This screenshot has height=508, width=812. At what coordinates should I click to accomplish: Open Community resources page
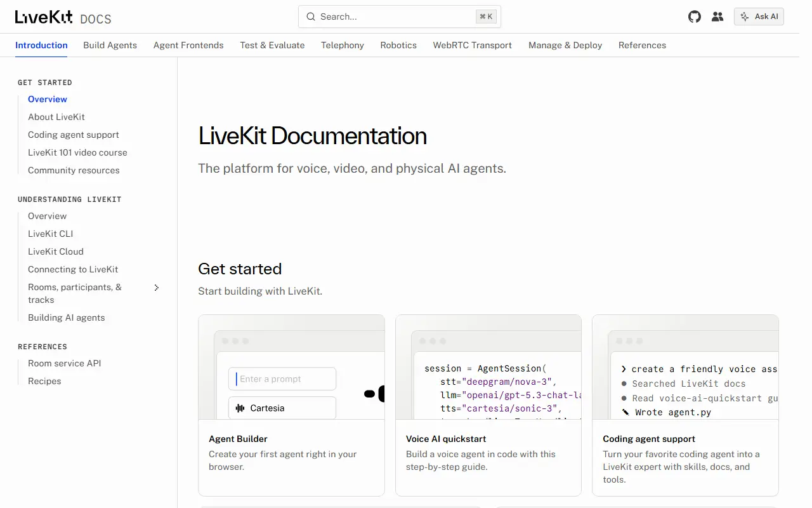coord(74,170)
